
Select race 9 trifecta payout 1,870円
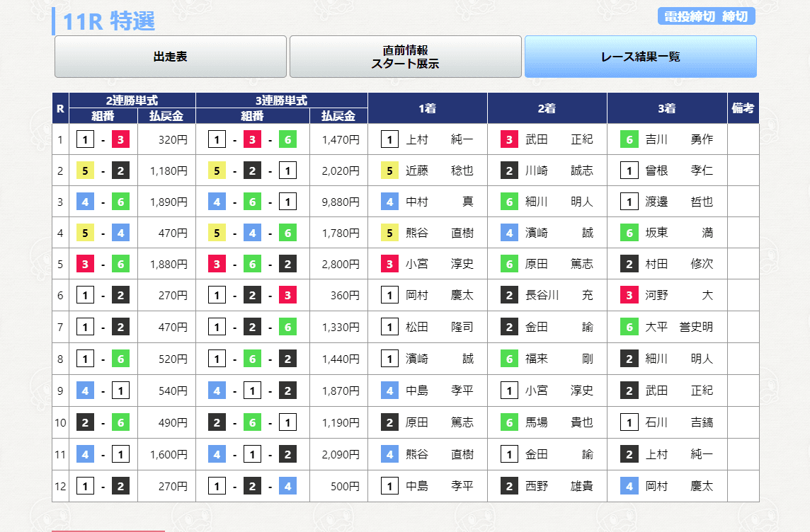[341, 391]
